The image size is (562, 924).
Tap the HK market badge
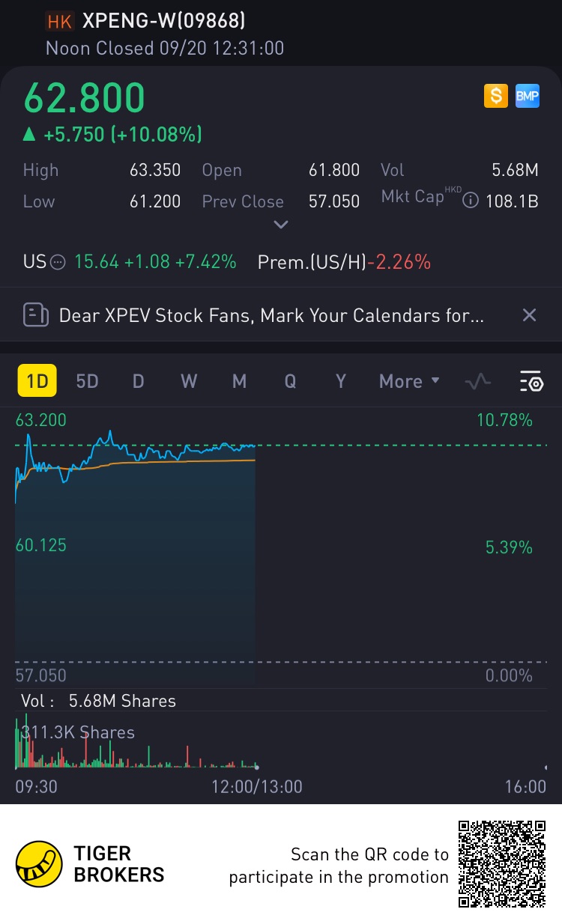pyautogui.click(x=60, y=22)
